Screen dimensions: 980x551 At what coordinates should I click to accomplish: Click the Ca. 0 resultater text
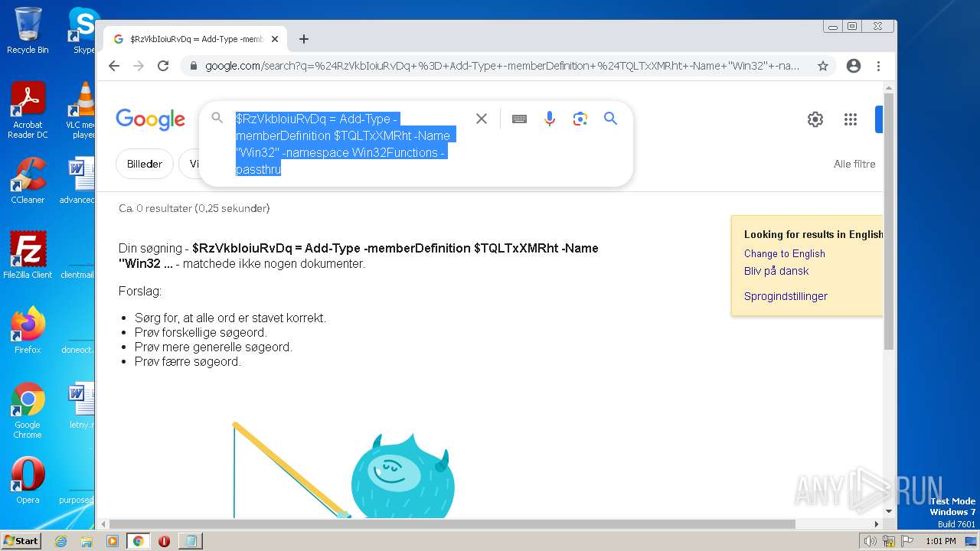pos(194,208)
